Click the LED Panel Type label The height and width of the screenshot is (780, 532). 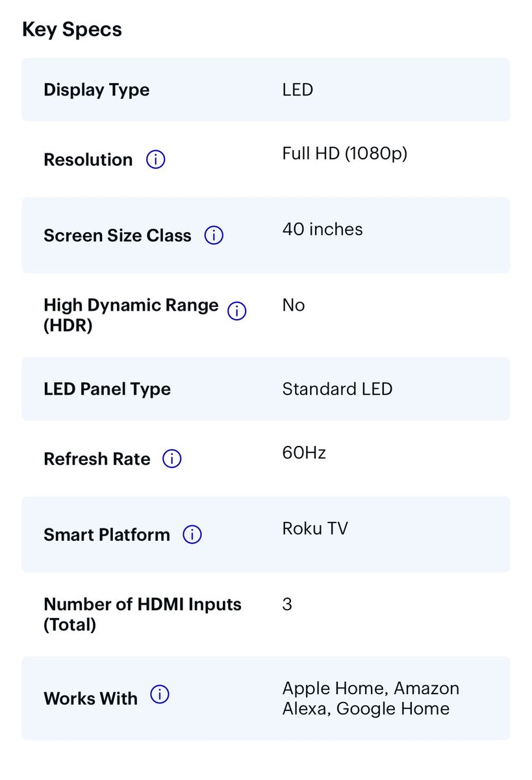tap(107, 389)
